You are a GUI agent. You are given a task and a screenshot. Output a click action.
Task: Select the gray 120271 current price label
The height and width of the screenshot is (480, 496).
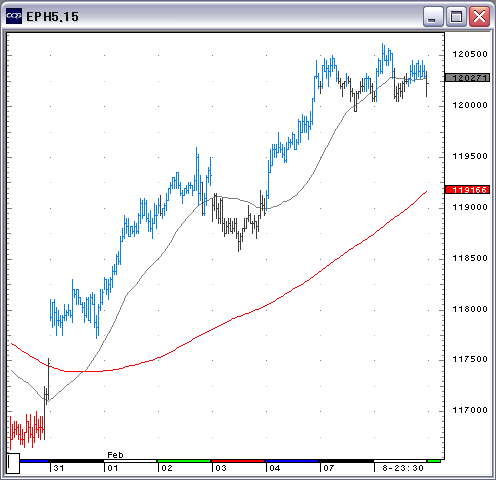467,78
